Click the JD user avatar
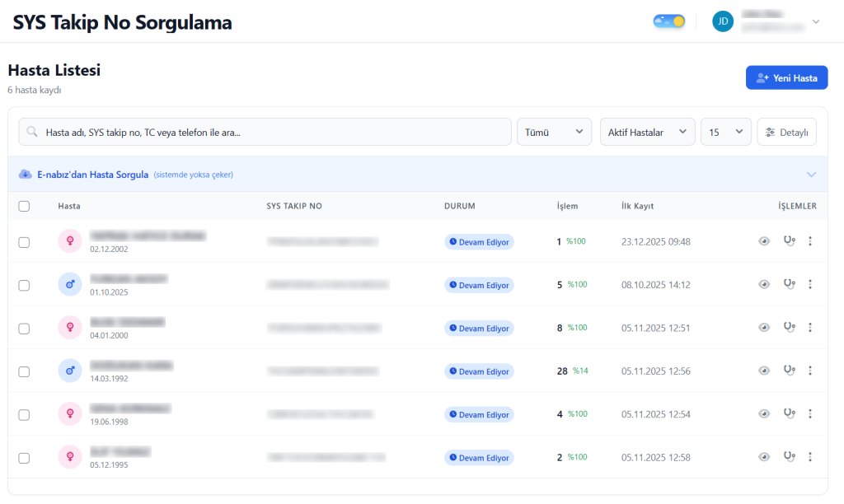 click(723, 21)
